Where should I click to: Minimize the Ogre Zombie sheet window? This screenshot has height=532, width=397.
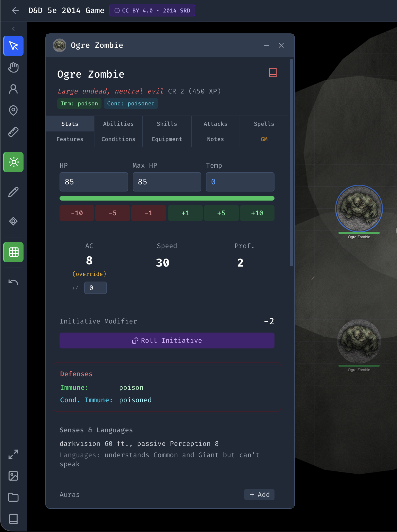[x=267, y=45]
